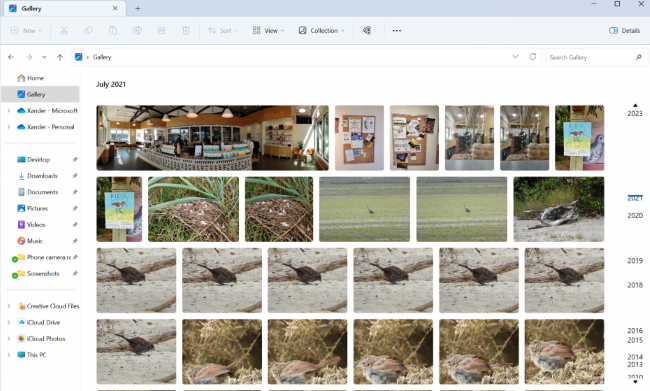Screen dimensions: 650x391
Task: Jump to 2016 in timeline scrubber
Action: (x=635, y=331)
